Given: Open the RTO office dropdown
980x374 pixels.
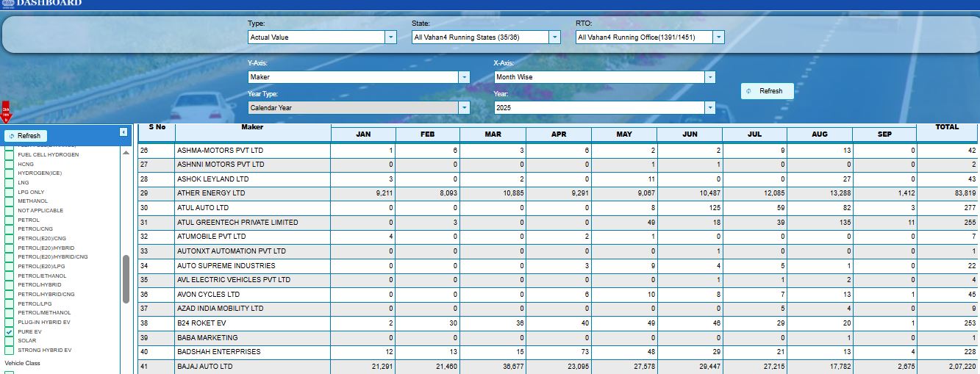Looking at the screenshot, I should pos(718,37).
